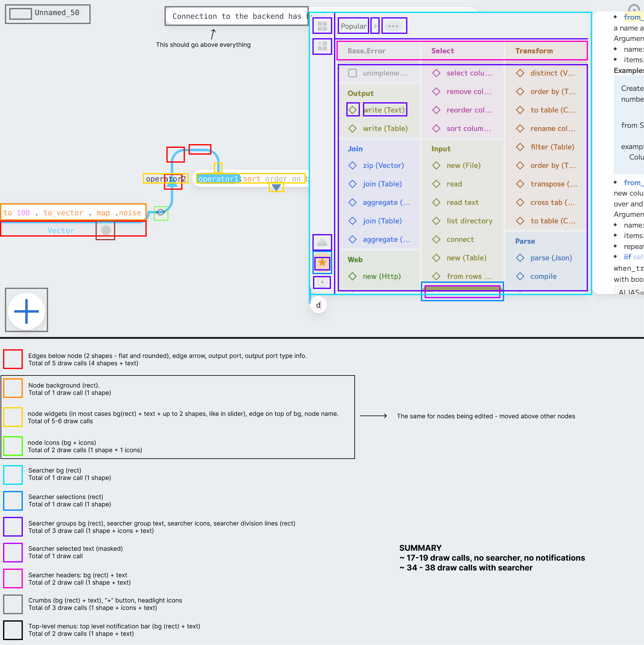Select the write (Text) diamond icon

(353, 110)
